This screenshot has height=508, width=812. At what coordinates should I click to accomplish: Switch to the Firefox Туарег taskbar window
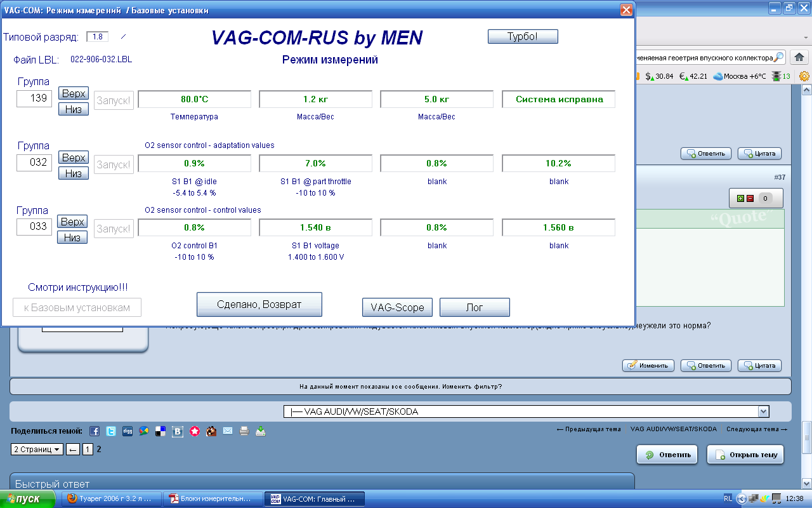coord(111,498)
